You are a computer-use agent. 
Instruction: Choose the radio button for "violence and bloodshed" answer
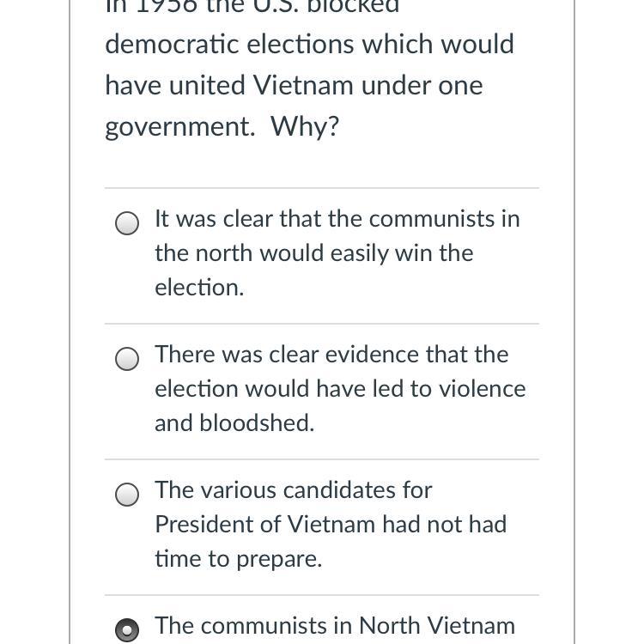[127, 359]
